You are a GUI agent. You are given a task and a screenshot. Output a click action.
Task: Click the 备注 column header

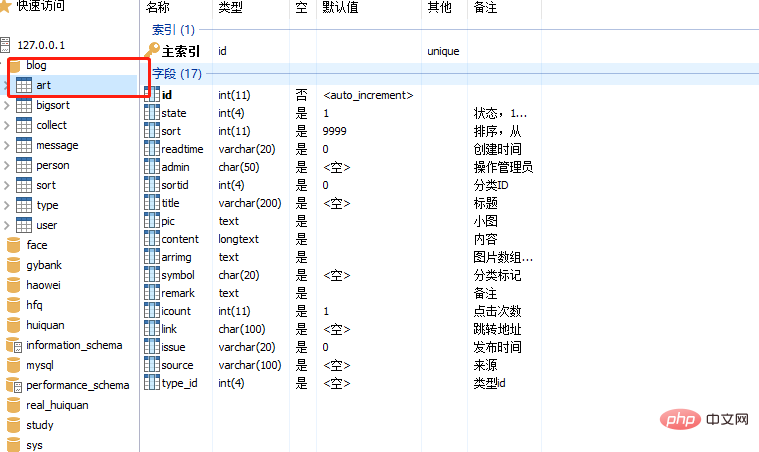(x=486, y=7)
